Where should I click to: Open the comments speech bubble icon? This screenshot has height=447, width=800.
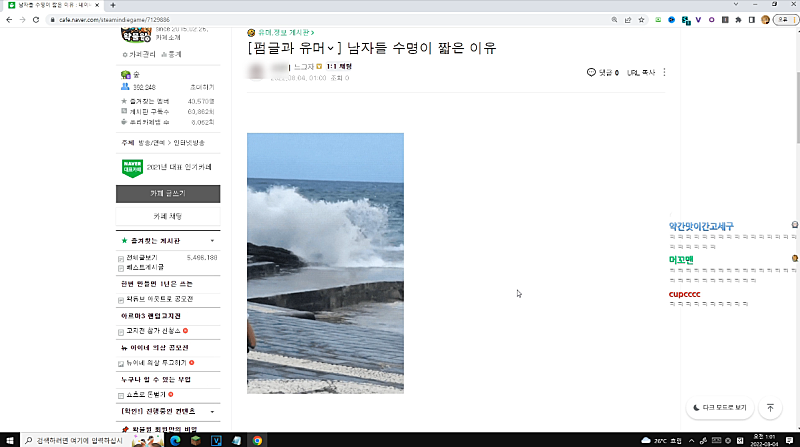coord(591,72)
